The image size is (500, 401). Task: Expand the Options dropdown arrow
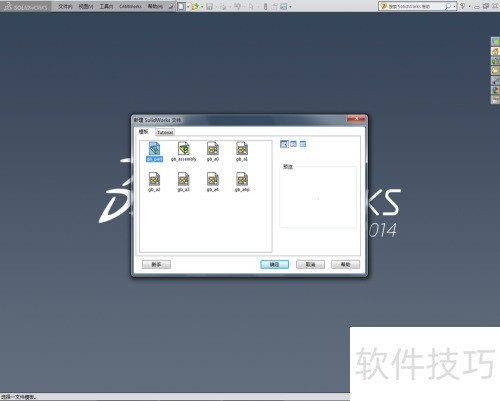pos(290,7)
